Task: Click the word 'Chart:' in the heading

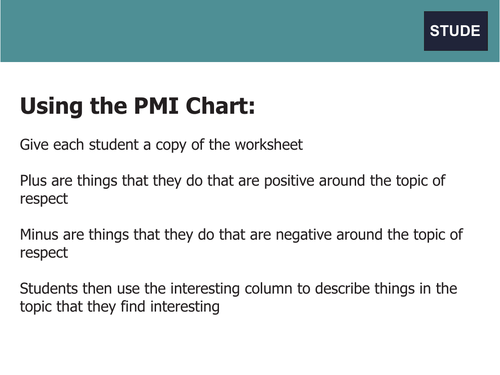Action: coord(220,106)
